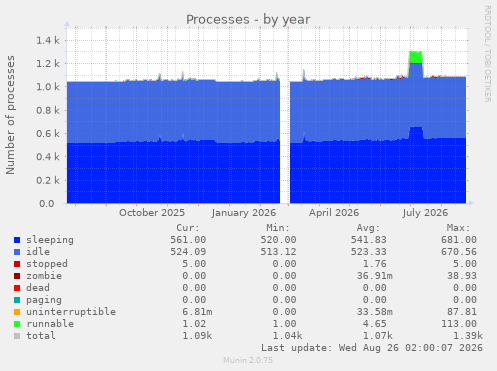Click the '1.0 k' y-axis label
The height and width of the screenshot is (371, 497).
48,87
